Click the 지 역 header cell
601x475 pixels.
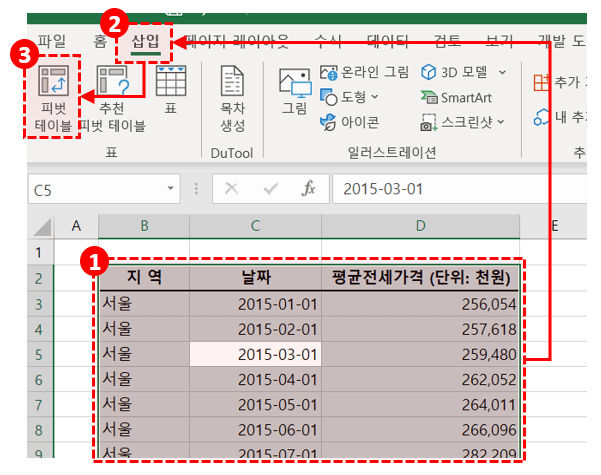pyautogui.click(x=144, y=278)
